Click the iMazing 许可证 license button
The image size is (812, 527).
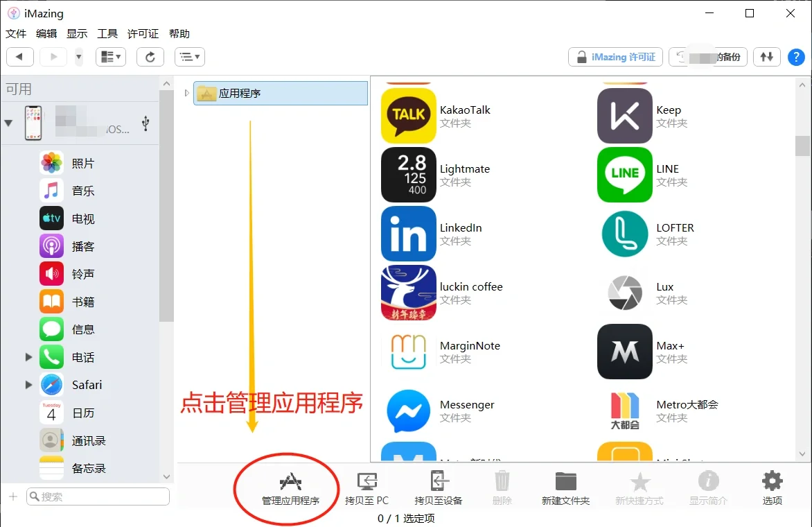[x=615, y=57]
